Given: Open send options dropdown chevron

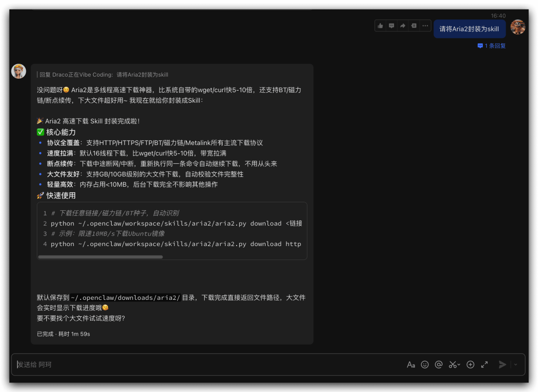Looking at the screenshot, I should click(x=516, y=365).
